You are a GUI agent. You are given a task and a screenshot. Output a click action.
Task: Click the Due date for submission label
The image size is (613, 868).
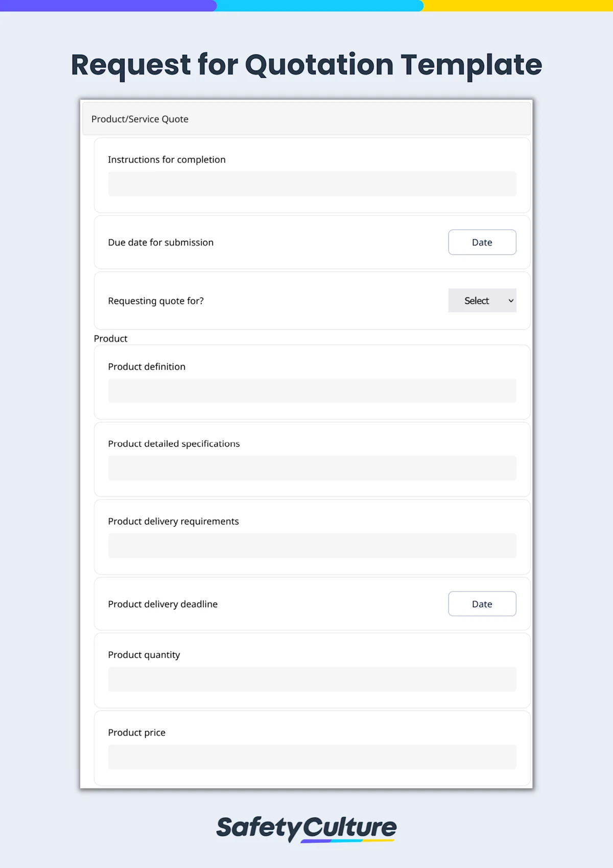click(x=160, y=242)
